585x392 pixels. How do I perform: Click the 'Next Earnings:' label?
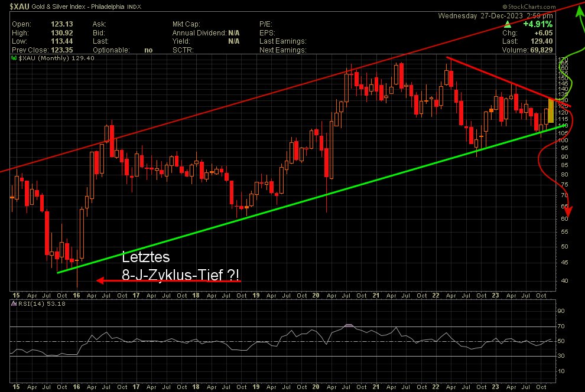283,50
